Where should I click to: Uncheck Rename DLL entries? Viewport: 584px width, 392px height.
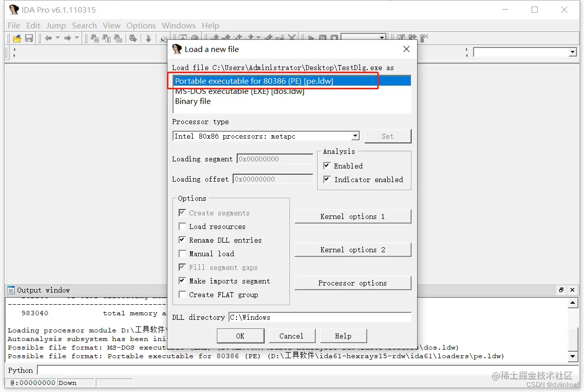(x=182, y=240)
